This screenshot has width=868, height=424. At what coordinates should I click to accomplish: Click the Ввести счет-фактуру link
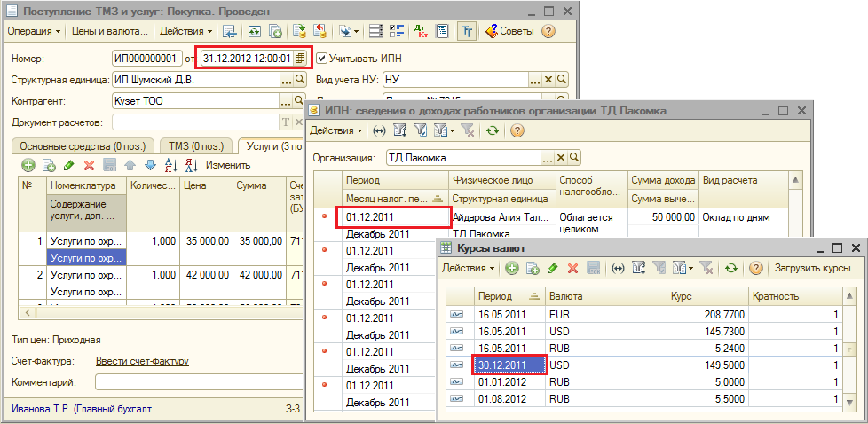142,361
